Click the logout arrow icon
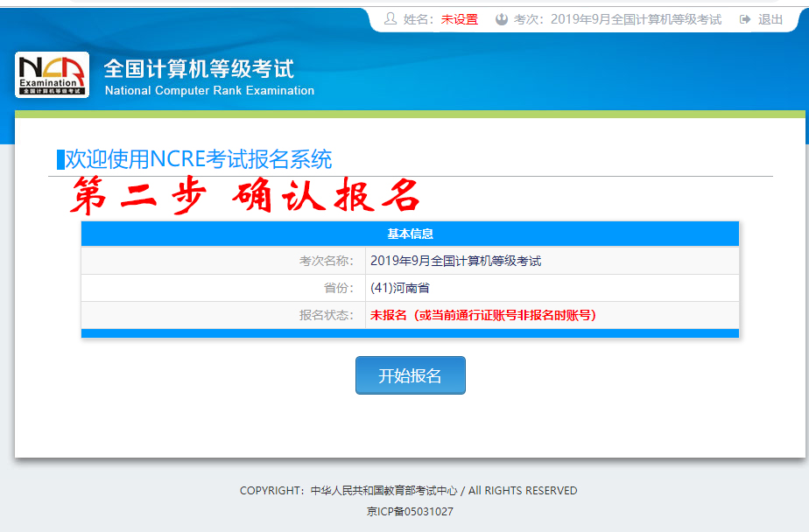This screenshot has width=809, height=532. click(745, 19)
